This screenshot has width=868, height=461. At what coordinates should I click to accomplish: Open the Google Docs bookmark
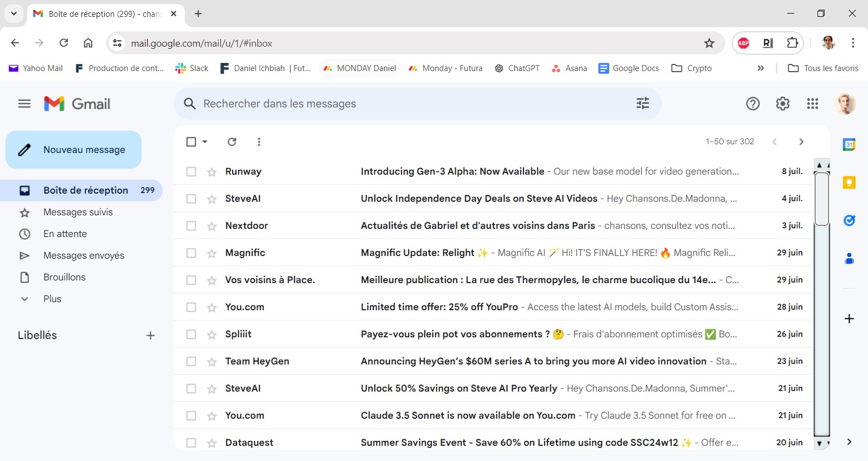[x=629, y=68]
